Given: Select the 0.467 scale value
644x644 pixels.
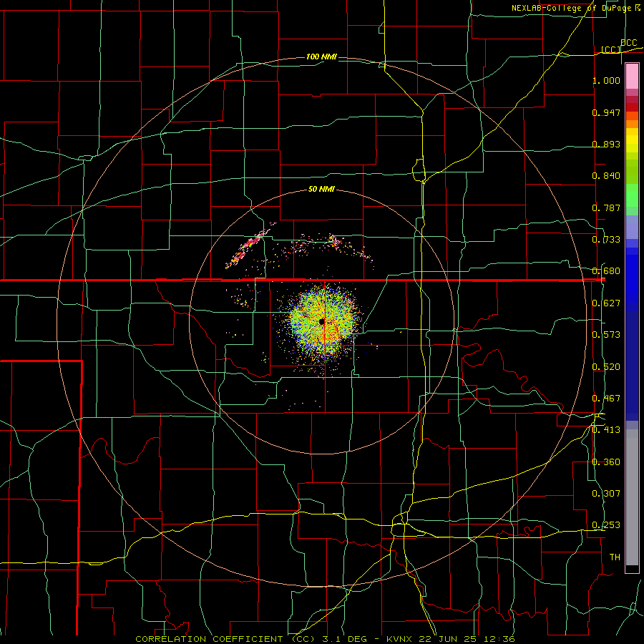Looking at the screenshot, I should [606, 399].
